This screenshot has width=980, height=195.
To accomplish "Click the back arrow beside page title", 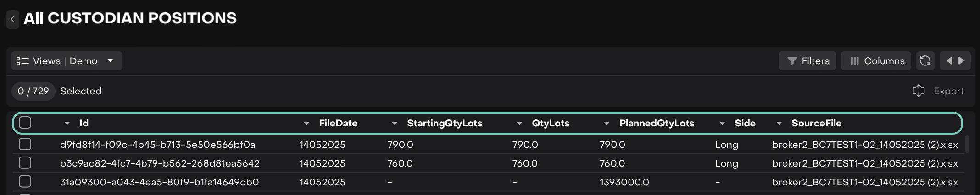I will point(13,19).
